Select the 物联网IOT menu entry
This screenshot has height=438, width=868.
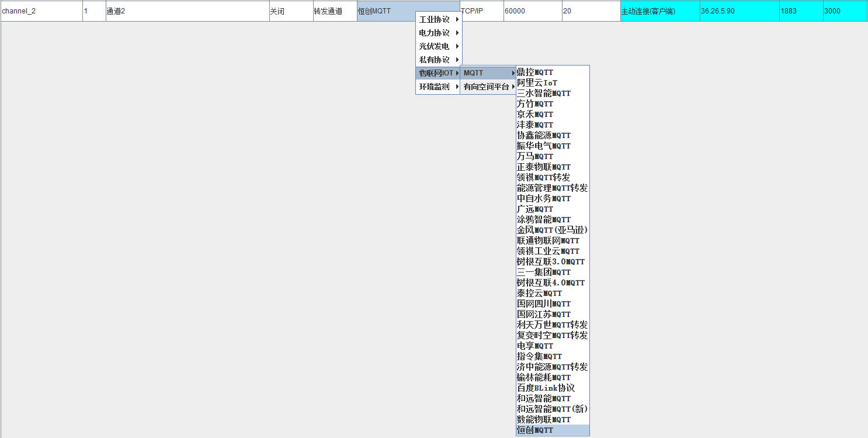pyautogui.click(x=439, y=73)
